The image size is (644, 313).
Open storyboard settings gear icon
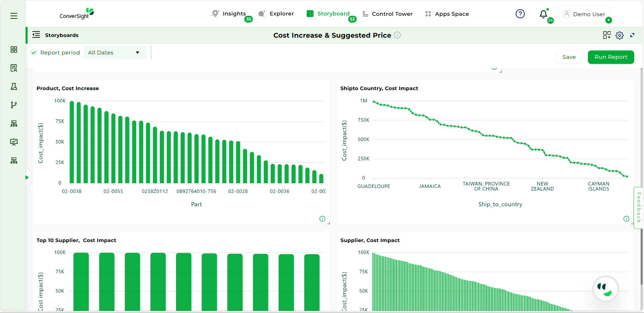pyautogui.click(x=619, y=35)
